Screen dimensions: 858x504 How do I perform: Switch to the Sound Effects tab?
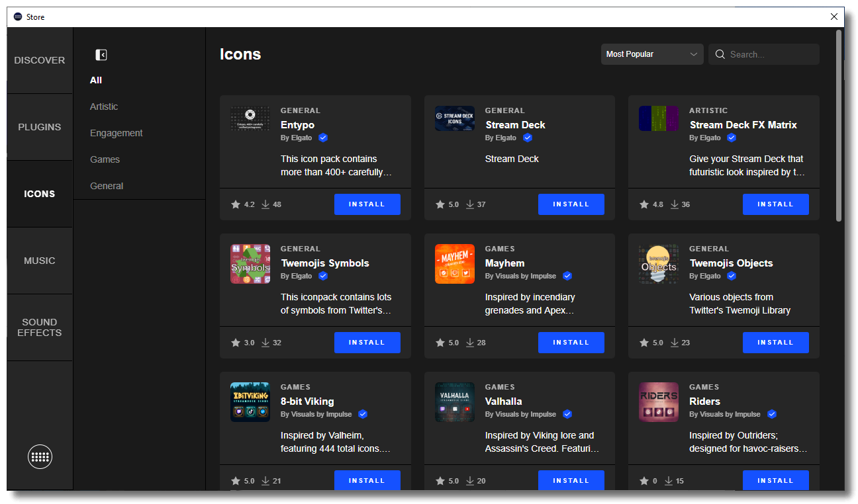tap(40, 327)
